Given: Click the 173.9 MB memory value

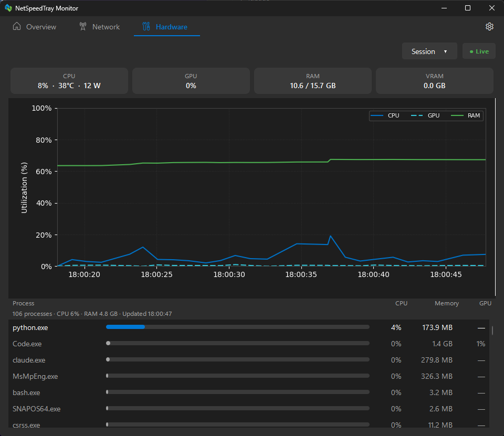Looking at the screenshot, I should (437, 328).
